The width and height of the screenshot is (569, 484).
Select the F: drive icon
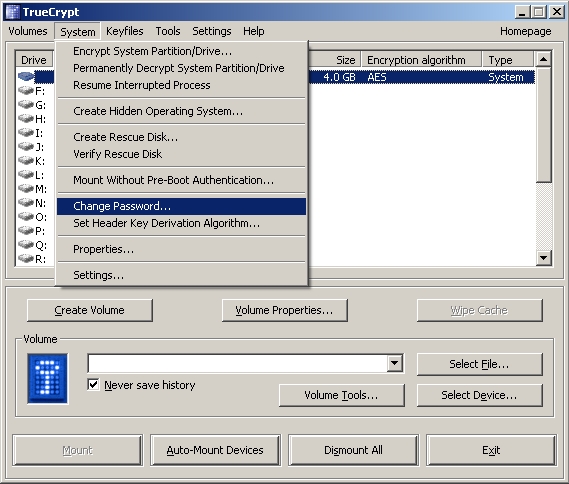click(26, 90)
